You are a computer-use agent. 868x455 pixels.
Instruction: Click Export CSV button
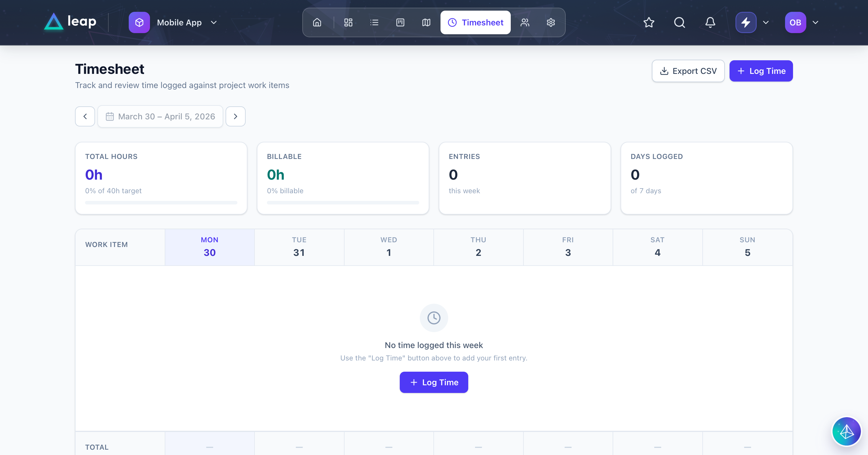688,71
